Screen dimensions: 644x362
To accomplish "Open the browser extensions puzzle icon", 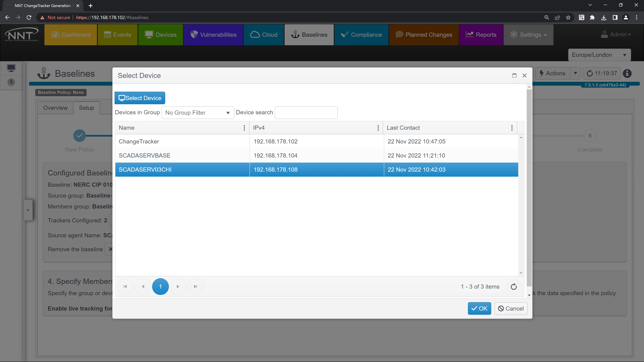I will pos(592,17).
